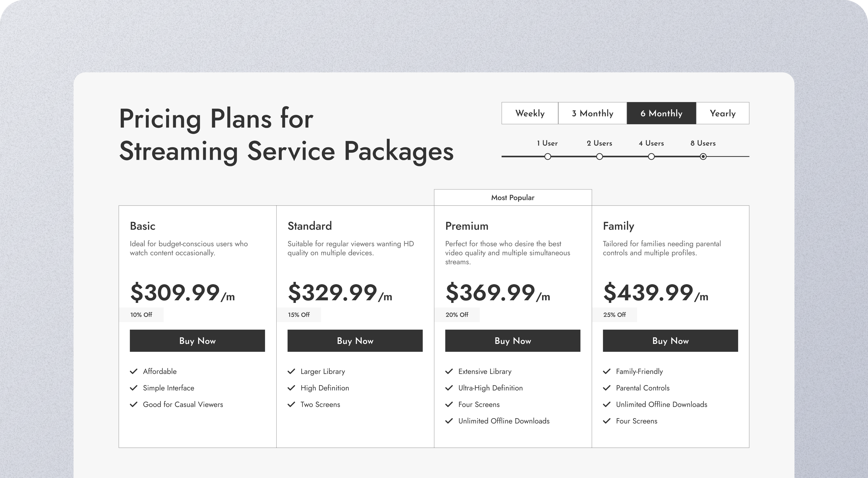This screenshot has height=478, width=868.
Task: Select the 2 Users slider point
Action: 599,157
